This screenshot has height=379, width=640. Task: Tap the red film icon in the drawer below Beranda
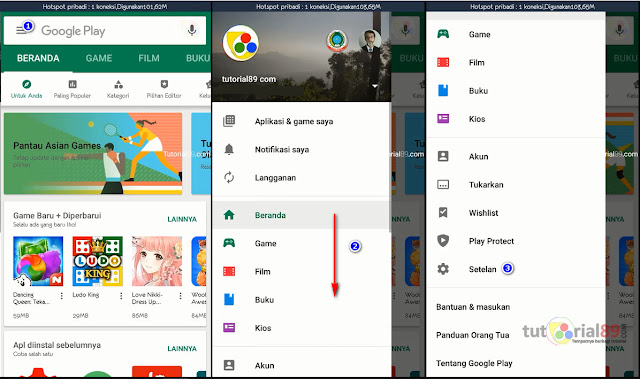click(229, 271)
